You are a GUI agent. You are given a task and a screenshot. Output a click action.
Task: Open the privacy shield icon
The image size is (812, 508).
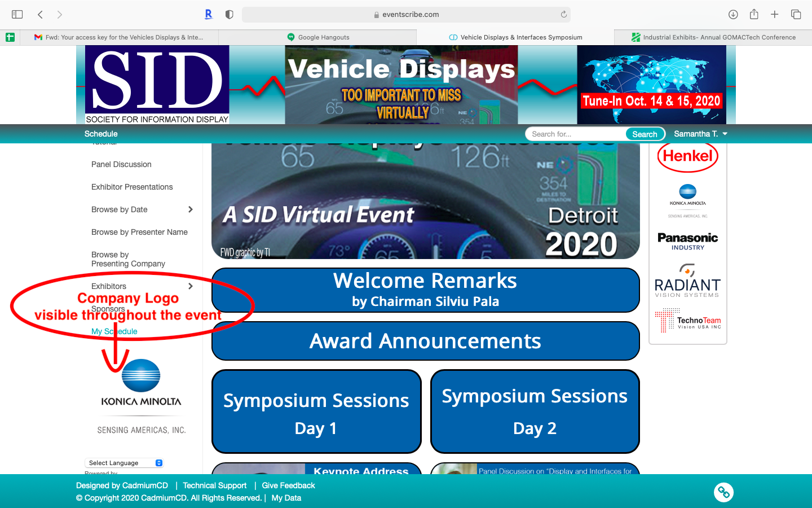click(229, 14)
